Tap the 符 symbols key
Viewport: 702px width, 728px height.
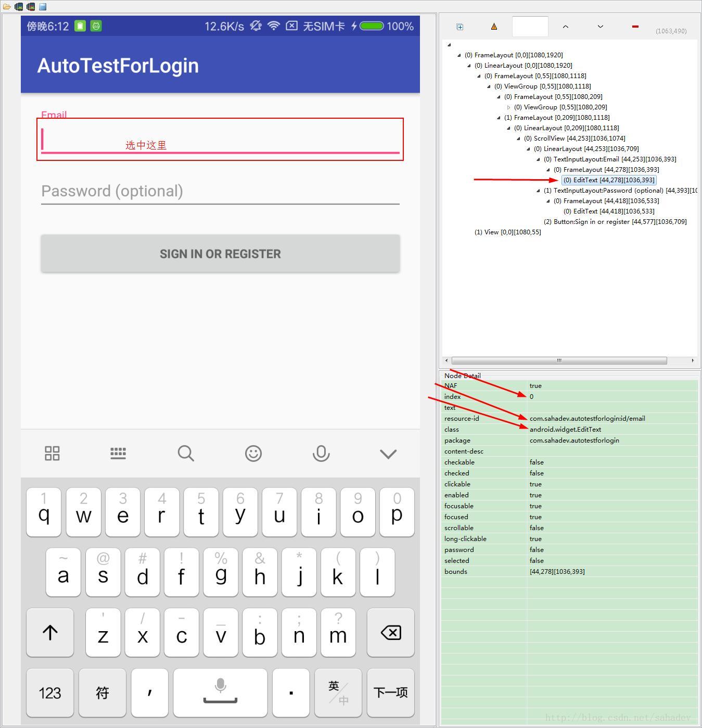point(103,693)
